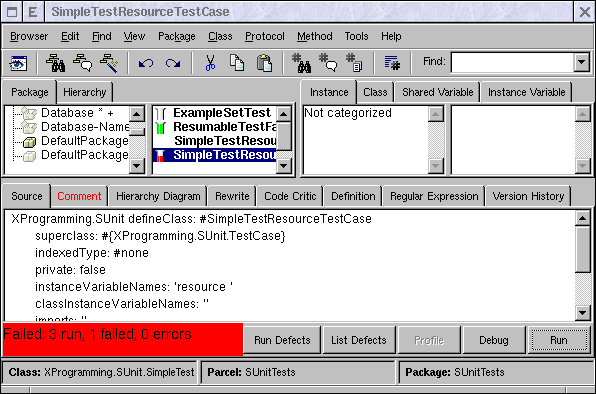Open the Find combo box dropdown arrow
The image size is (596, 394).
582,62
